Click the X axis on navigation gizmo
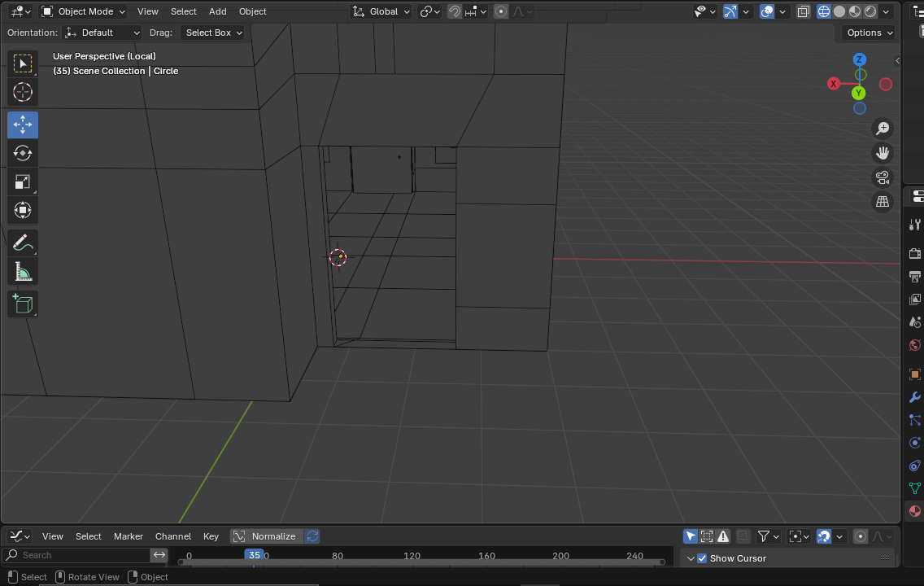 [x=833, y=84]
